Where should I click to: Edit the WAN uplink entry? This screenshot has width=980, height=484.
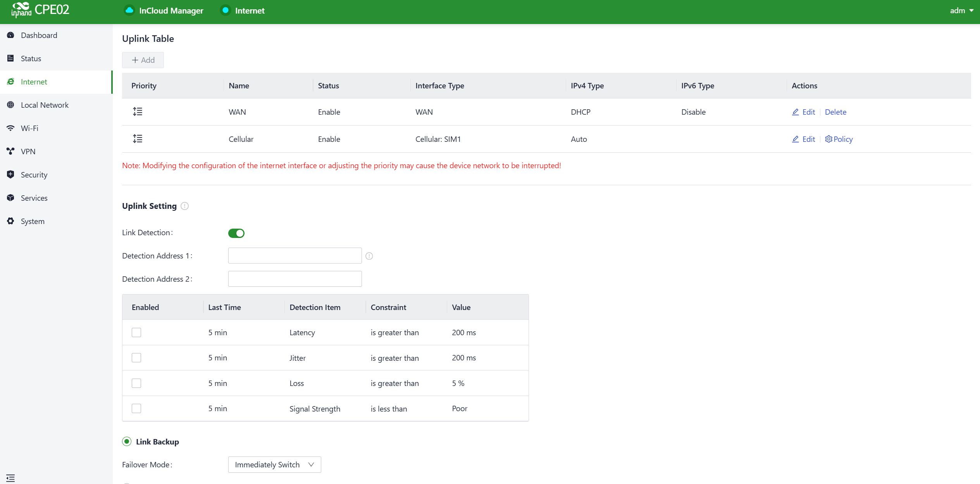(x=804, y=112)
